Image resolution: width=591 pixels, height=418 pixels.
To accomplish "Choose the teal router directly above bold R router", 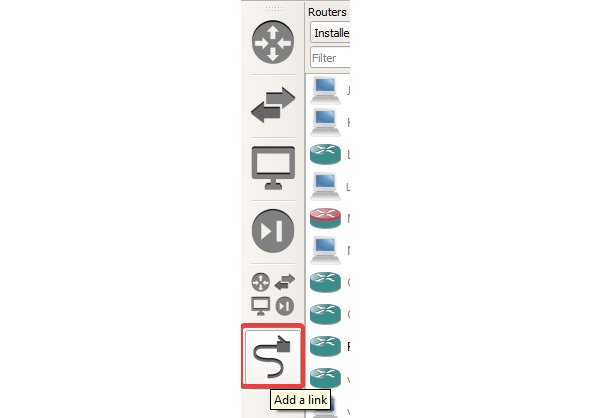I will click(325, 314).
